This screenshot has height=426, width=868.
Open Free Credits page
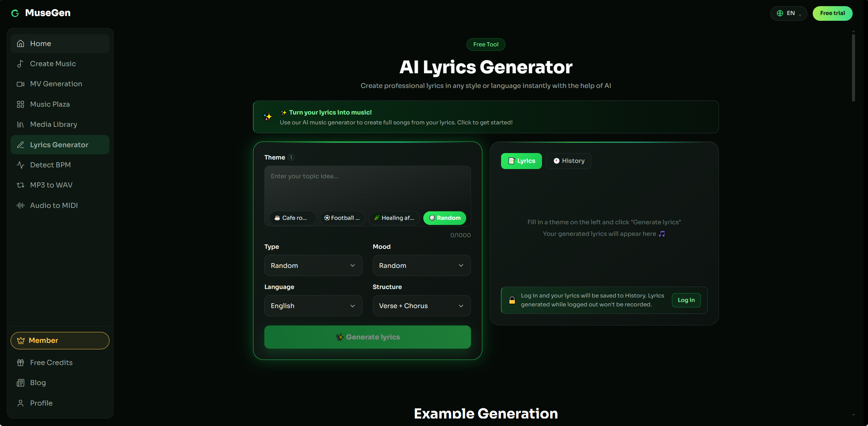coord(60,363)
